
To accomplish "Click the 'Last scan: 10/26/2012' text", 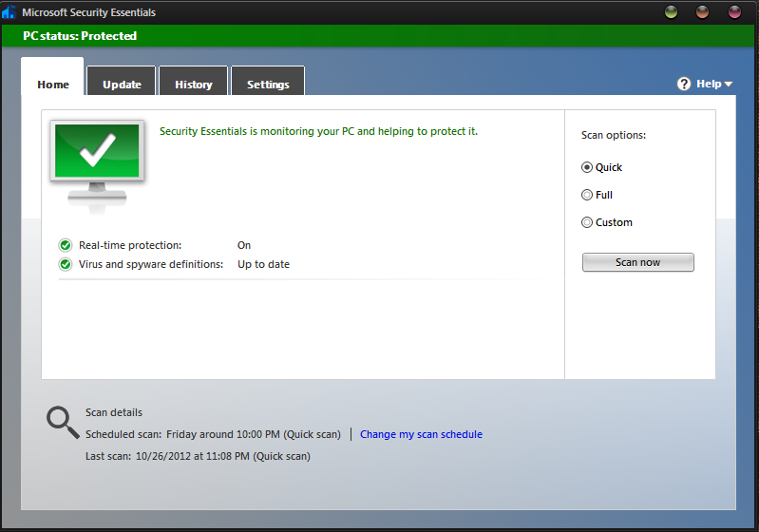I will click(198, 456).
